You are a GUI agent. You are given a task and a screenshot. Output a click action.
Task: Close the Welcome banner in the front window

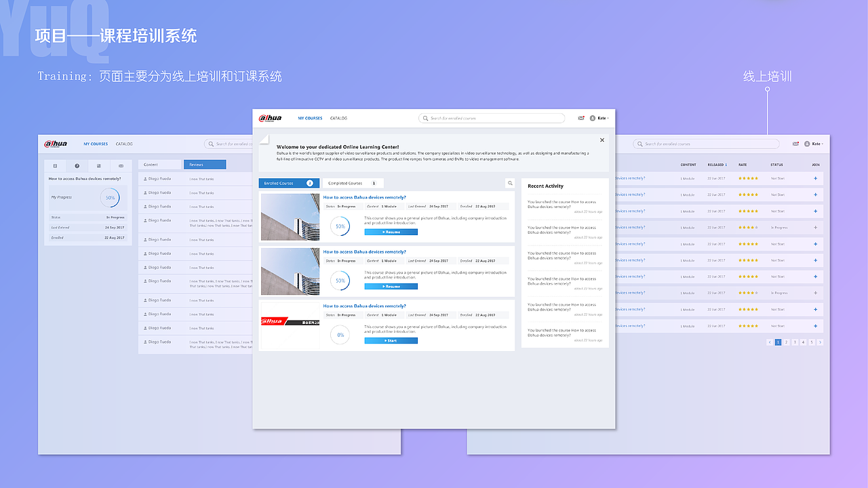pyautogui.click(x=602, y=140)
